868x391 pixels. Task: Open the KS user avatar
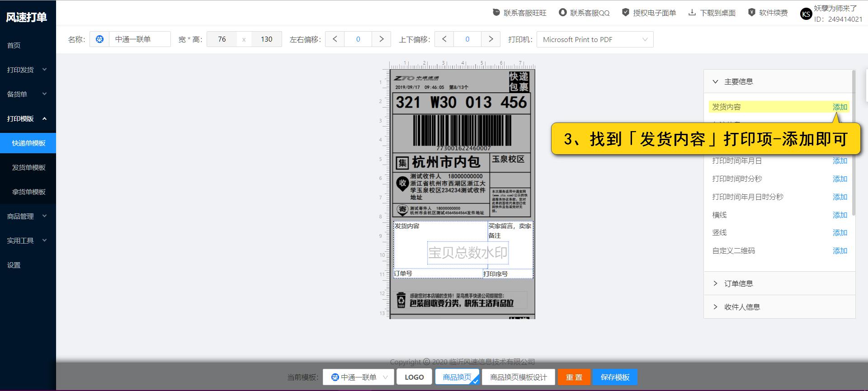click(806, 14)
